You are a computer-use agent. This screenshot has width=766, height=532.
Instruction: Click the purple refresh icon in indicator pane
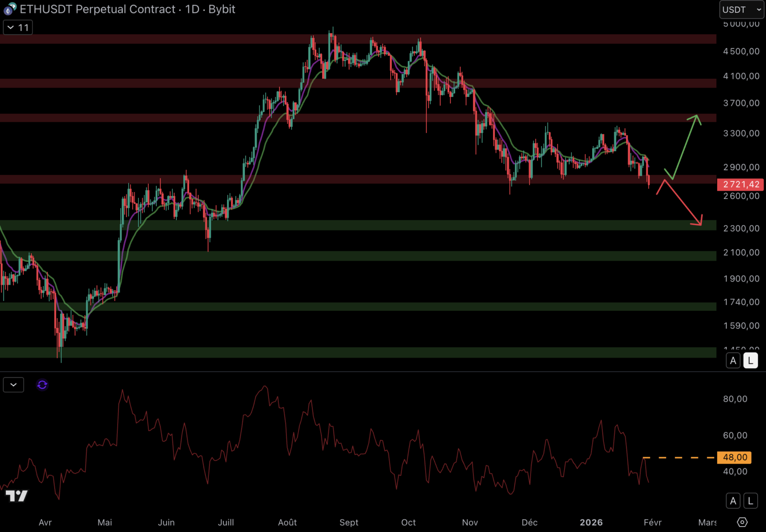[x=42, y=385]
